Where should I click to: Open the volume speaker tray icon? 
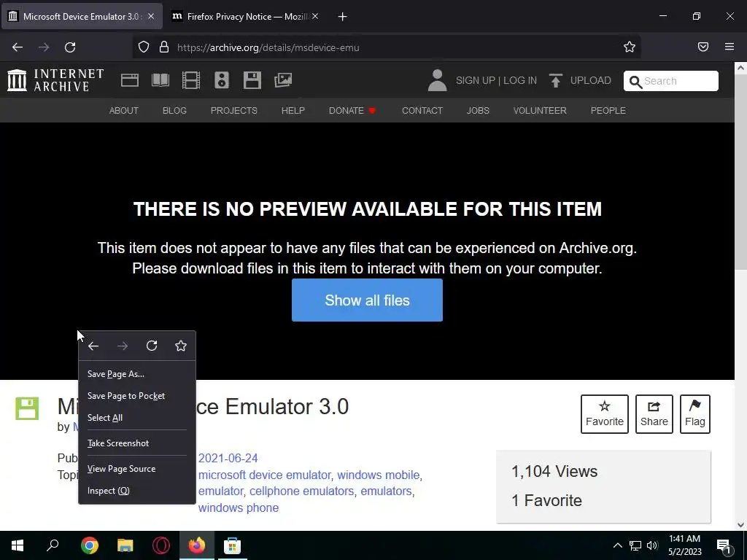(652, 545)
